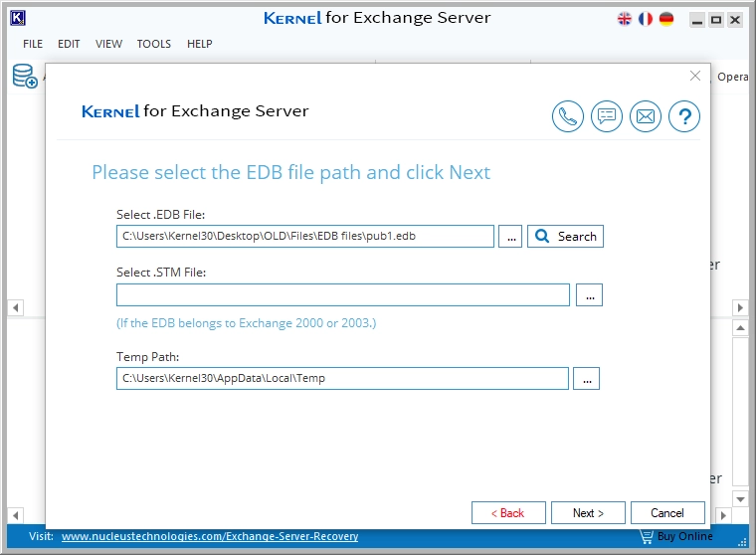Viewport: 756px width, 555px height.
Task: Maximize the Kernel for Exchange Server window
Action: [x=716, y=20]
